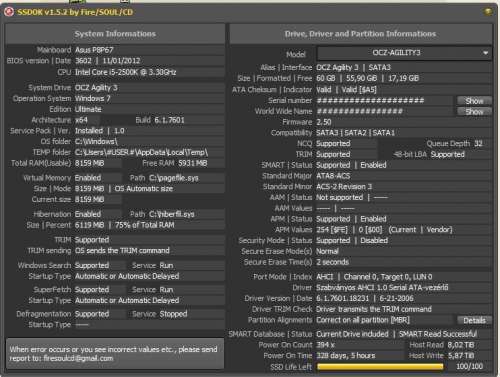Viewport: 500px width, 377px height.
Task: Select Secure Erase Time value 2 seconds
Action: tap(332, 262)
